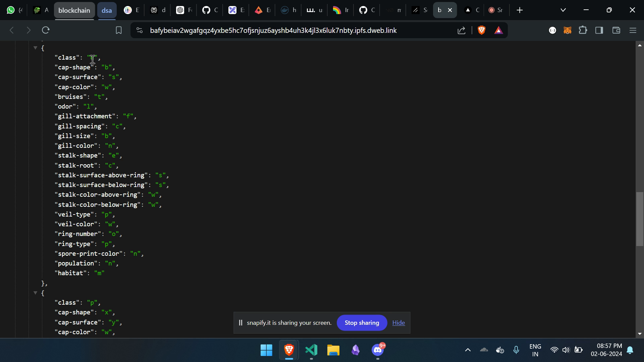Click the "cap-surface": "y" line

[x=89, y=322]
